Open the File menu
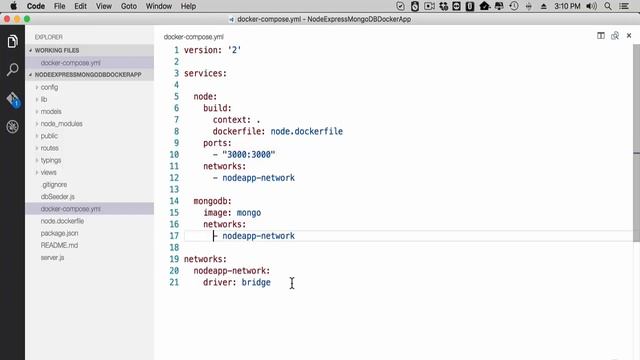640x360 pixels. [60, 6]
